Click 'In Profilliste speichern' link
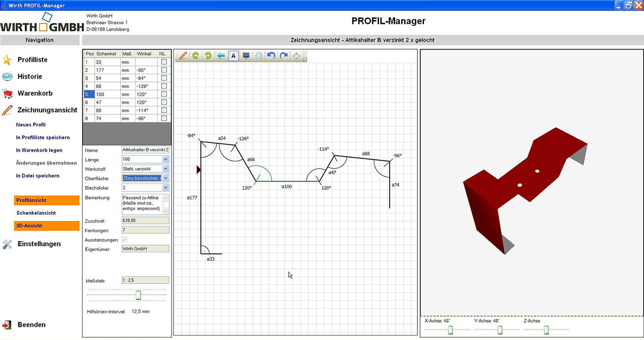The width and height of the screenshot is (644, 340). [x=43, y=137]
